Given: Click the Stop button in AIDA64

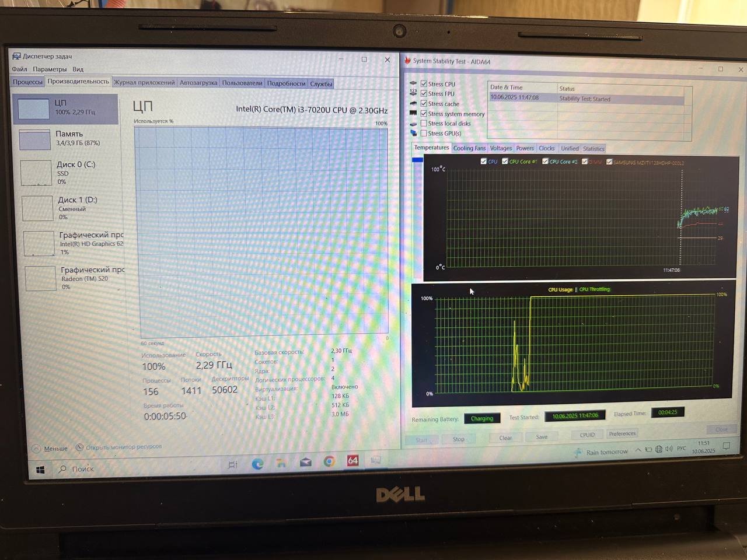Looking at the screenshot, I should click(459, 439).
